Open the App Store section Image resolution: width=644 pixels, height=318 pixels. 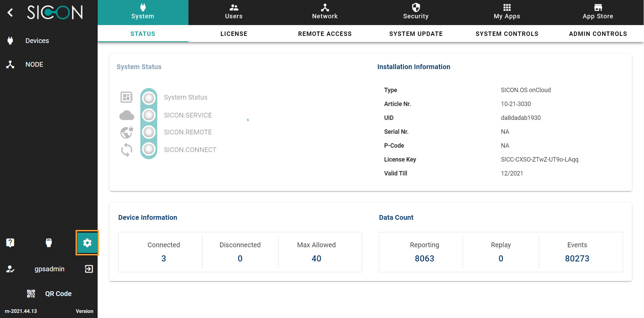point(598,12)
